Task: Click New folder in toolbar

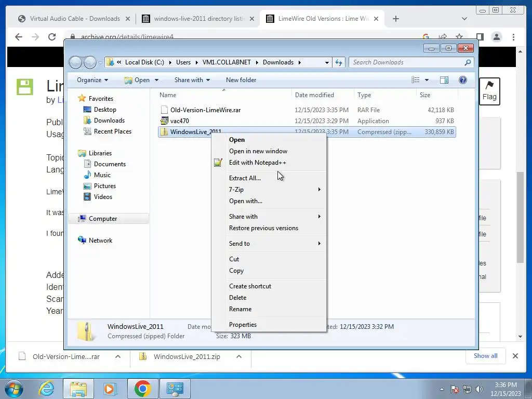Action: click(241, 80)
